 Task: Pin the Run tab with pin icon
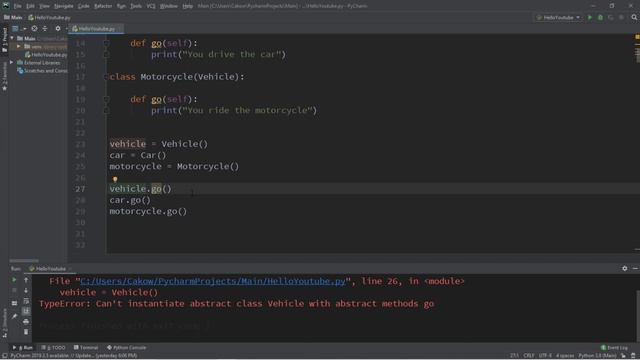14,316
